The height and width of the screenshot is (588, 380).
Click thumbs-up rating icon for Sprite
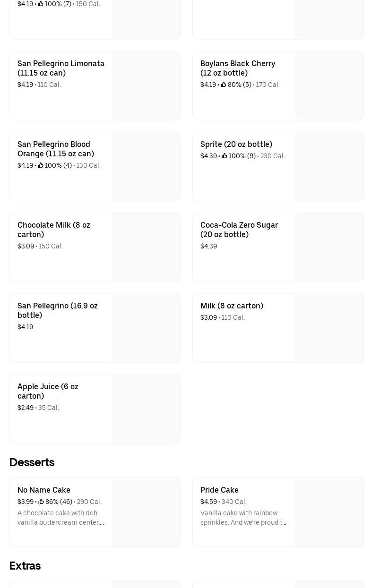pyautogui.click(x=225, y=156)
